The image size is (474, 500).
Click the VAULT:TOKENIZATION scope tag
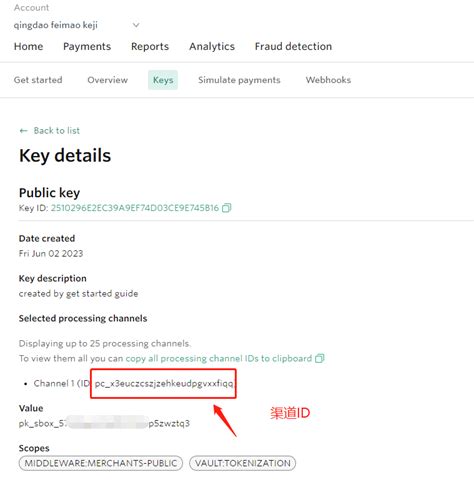[x=243, y=463]
